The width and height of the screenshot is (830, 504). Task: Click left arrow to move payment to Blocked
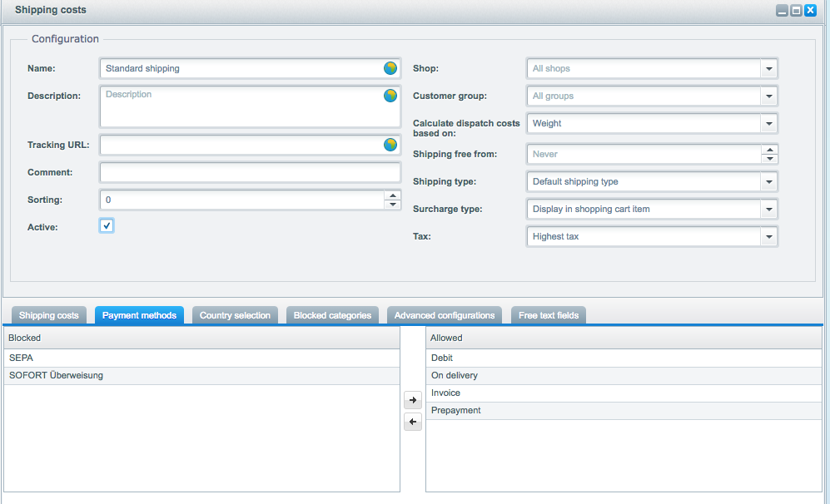[413, 422]
